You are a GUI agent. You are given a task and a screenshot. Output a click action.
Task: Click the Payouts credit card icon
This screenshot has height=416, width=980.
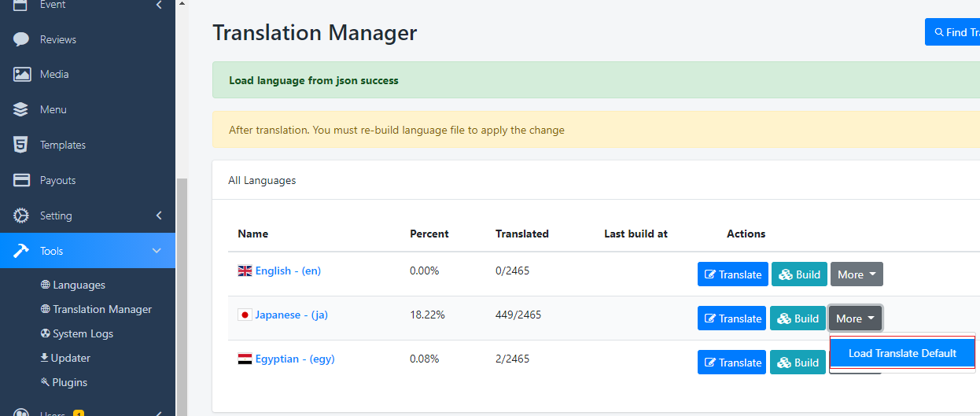(x=21, y=180)
